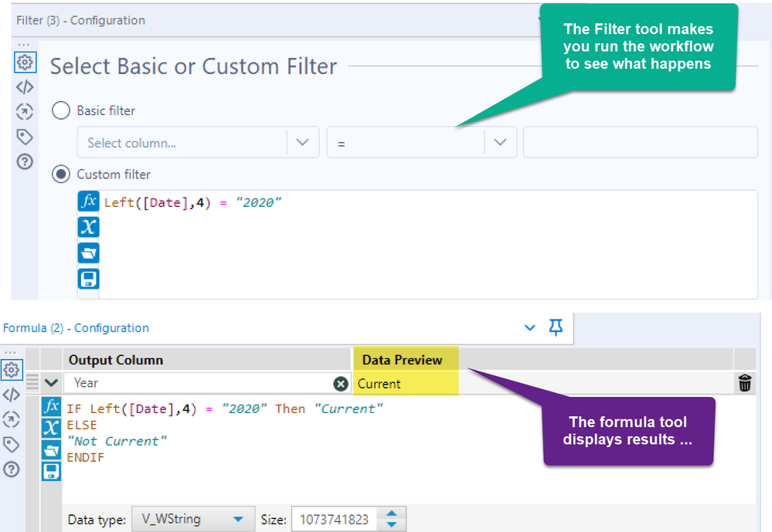
Task: Increase the Size value with stepper
Action: pos(393,514)
